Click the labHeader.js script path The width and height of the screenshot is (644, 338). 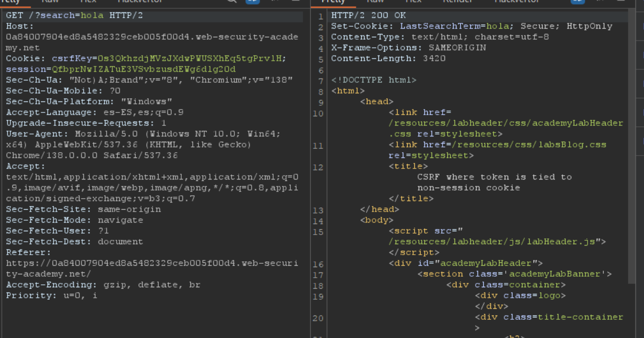492,242
